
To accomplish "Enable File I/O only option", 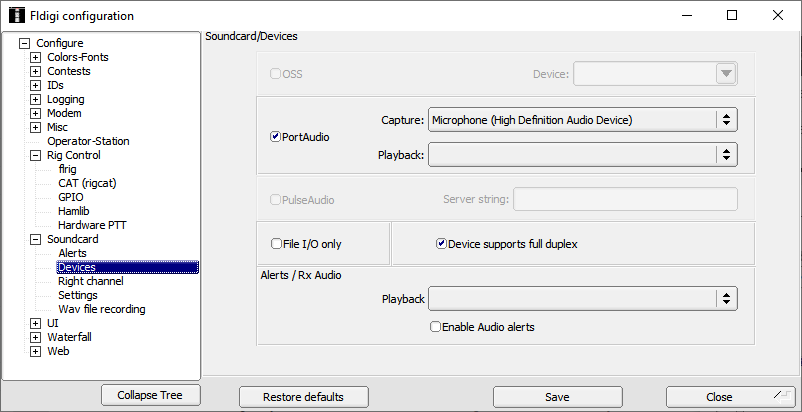I will [x=277, y=243].
